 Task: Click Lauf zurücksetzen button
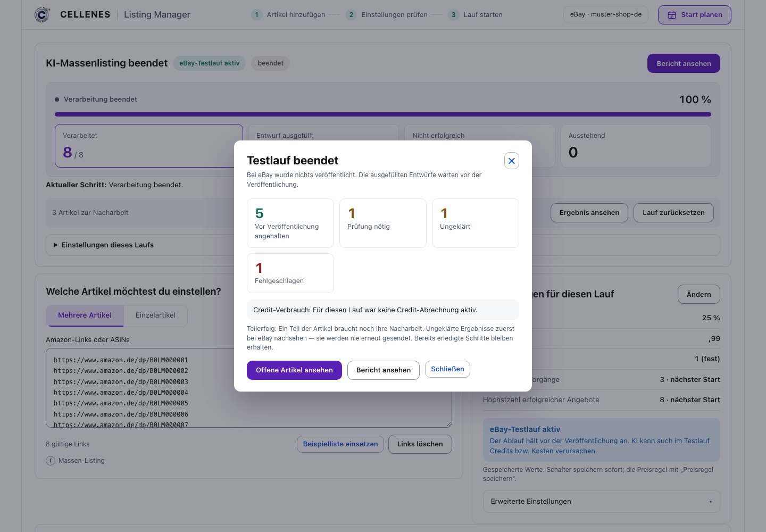coord(673,213)
